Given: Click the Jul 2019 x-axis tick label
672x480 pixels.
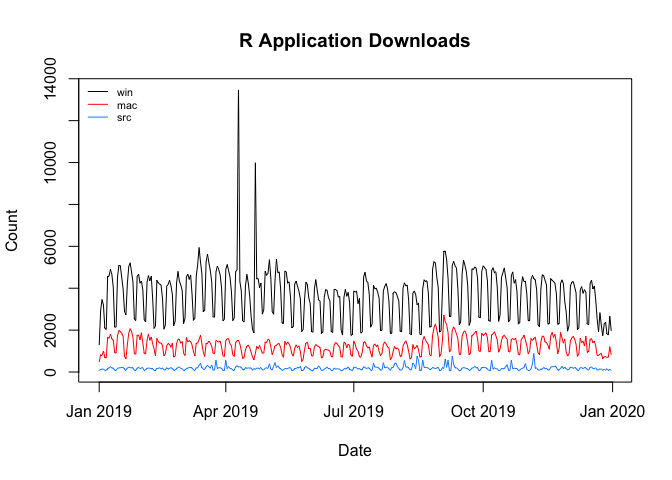Looking at the screenshot, I should click(353, 409).
